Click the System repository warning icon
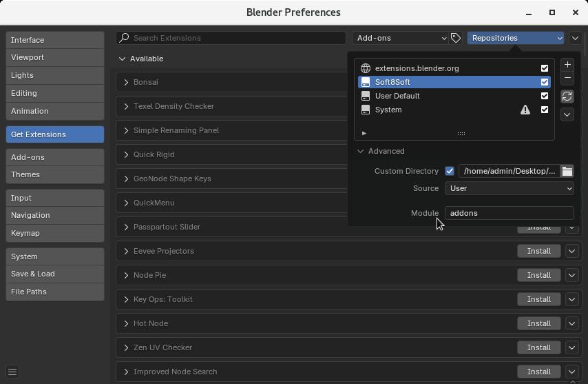This screenshot has height=384, width=588. point(525,110)
